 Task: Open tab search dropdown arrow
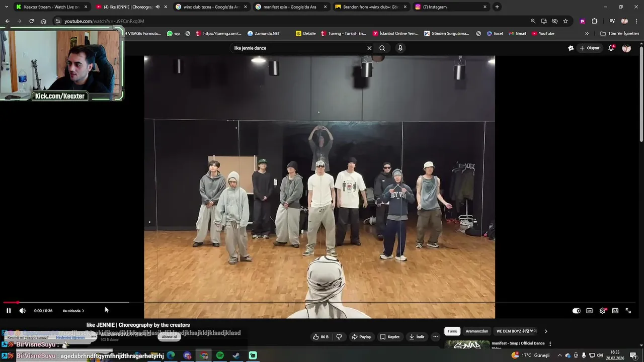6,7
